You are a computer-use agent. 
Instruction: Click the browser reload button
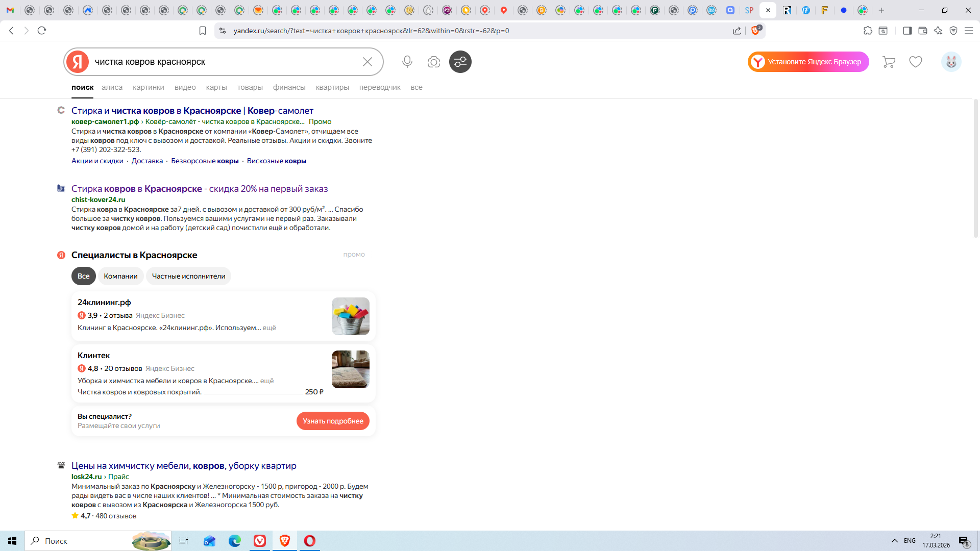click(42, 31)
